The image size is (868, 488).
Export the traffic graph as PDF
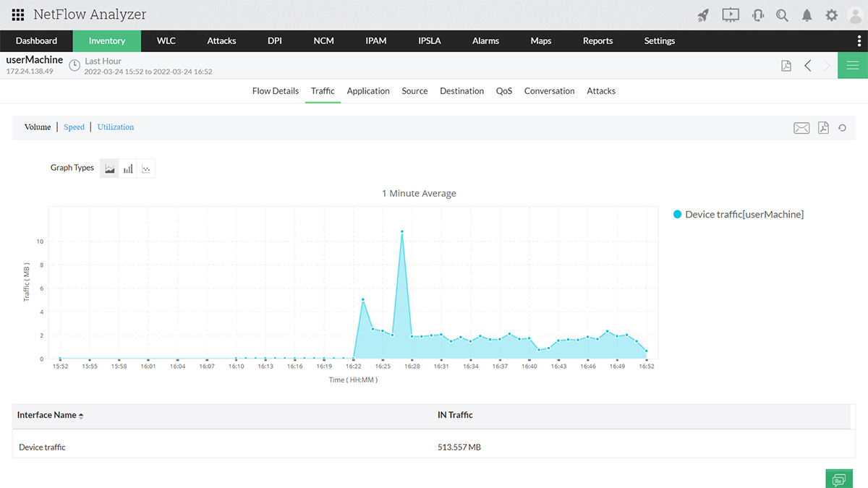[x=823, y=128]
